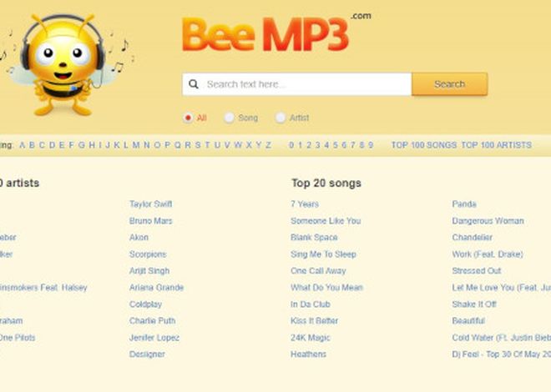Open Cold Water song link
The image size is (551, 392).
[502, 338]
